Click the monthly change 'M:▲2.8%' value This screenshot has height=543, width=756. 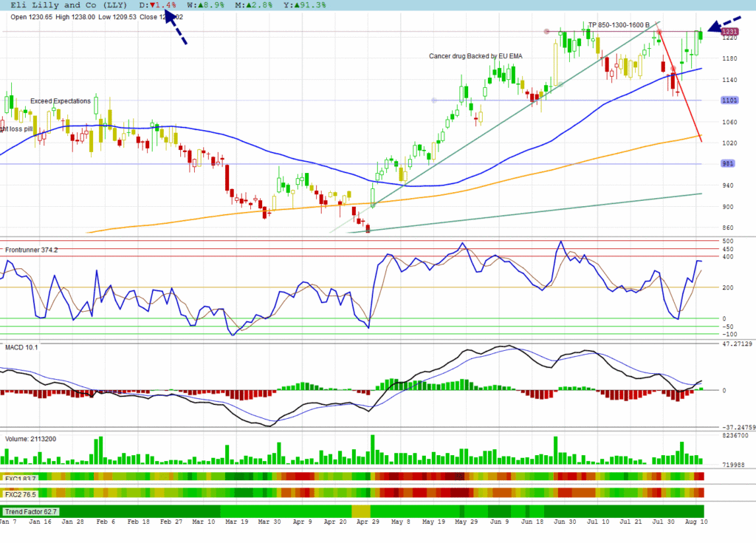coord(254,5)
